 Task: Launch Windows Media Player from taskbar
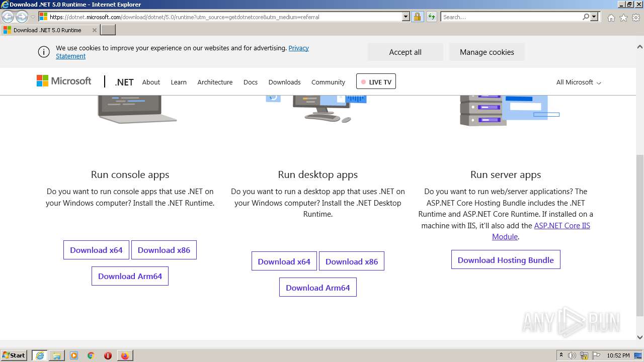pos(74,355)
